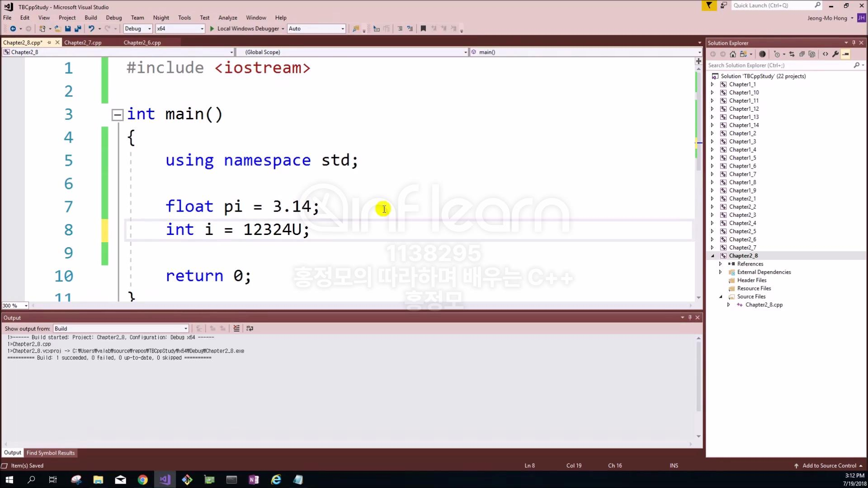Switch to Chapter2_7.cpp tab
Image resolution: width=868 pixels, height=488 pixels.
(83, 42)
